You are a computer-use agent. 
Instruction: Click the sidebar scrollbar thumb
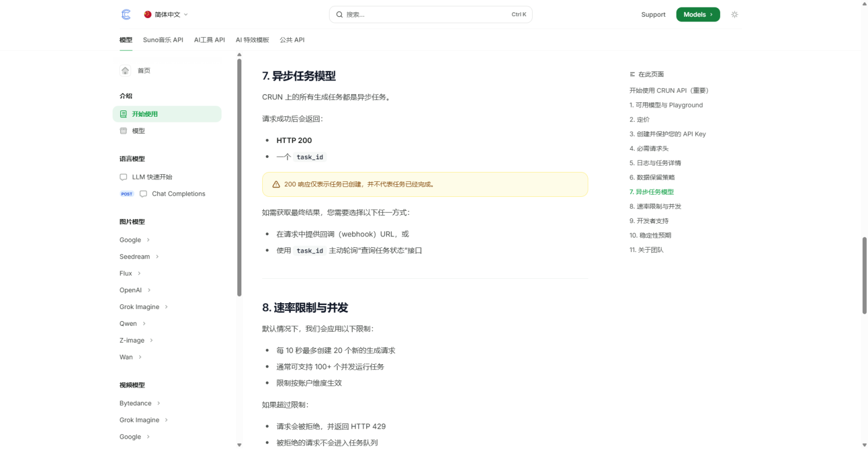240,178
